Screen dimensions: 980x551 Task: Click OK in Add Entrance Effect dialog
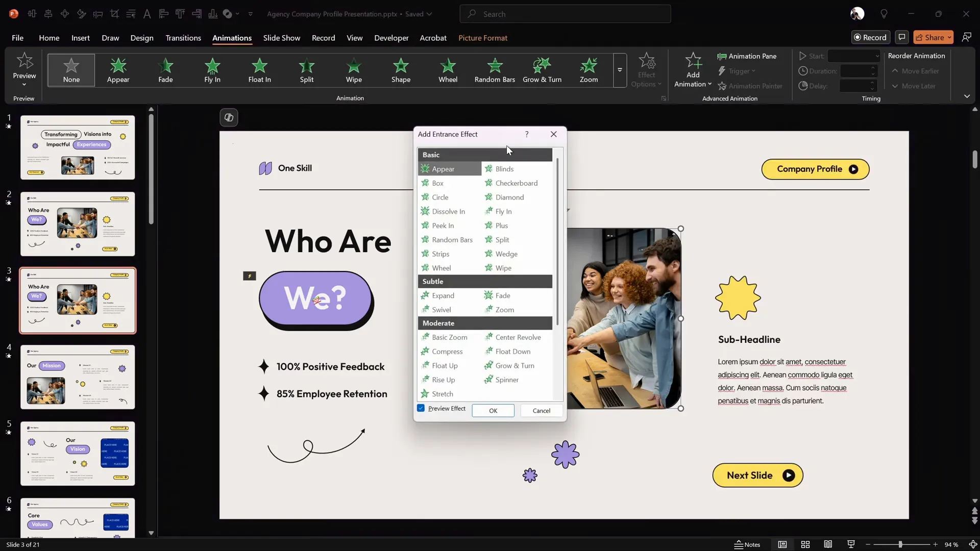click(x=493, y=411)
